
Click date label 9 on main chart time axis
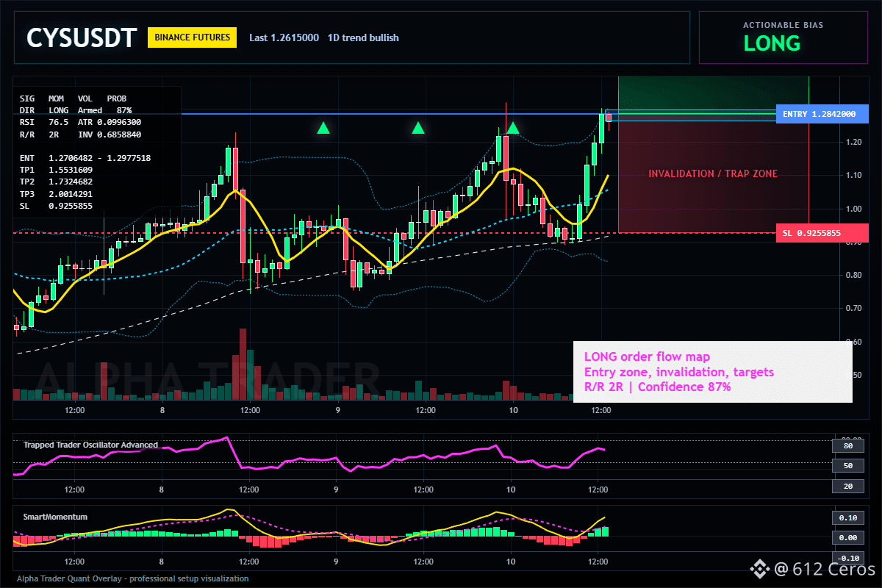337,409
